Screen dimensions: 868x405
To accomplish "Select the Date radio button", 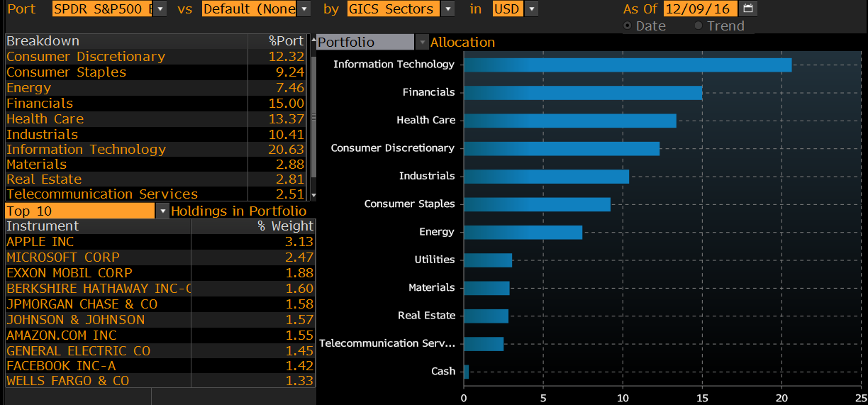I will coord(628,26).
